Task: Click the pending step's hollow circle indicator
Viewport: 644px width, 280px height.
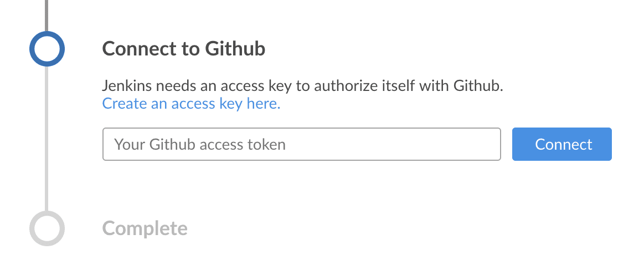Action: (x=47, y=228)
